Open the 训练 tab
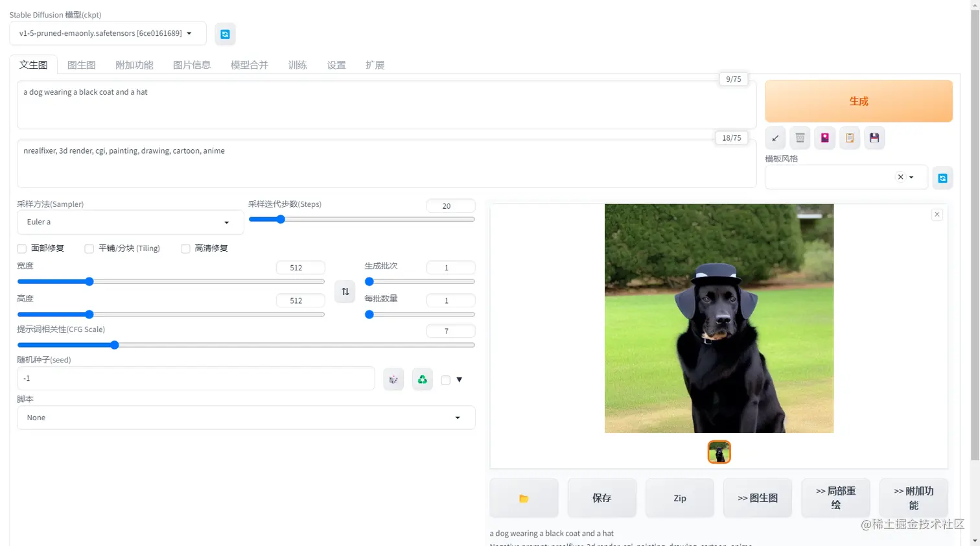Viewport: 980px width, 546px height. point(297,65)
